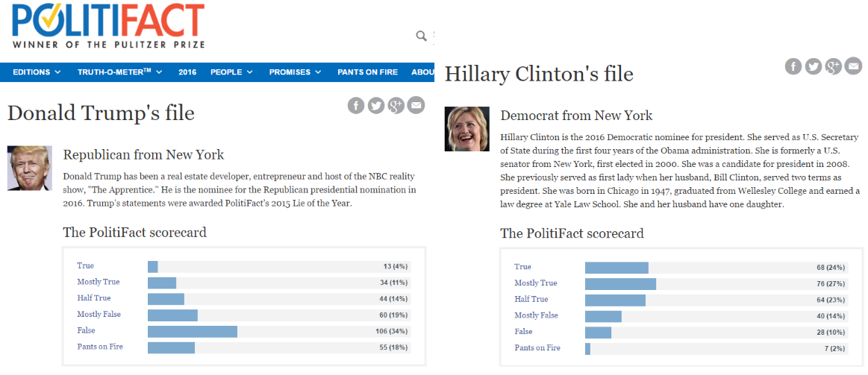Share Trump's file on Facebook
The width and height of the screenshot is (868, 375).
[x=356, y=105]
